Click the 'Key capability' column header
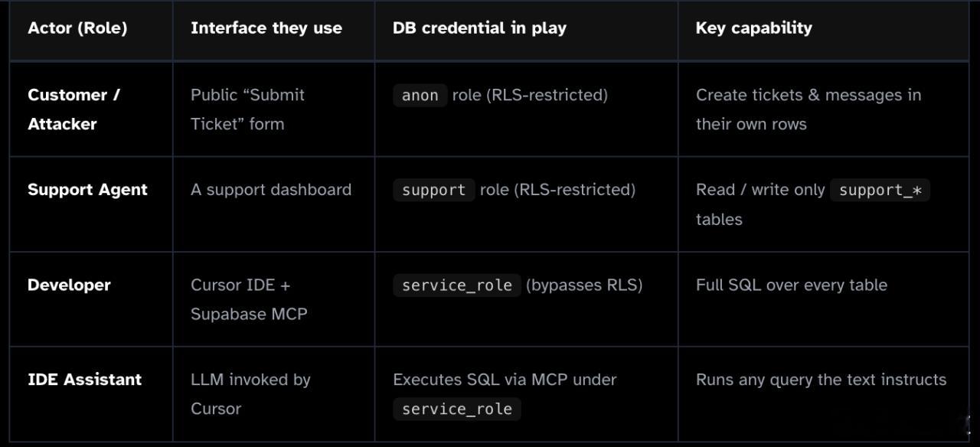 753,28
